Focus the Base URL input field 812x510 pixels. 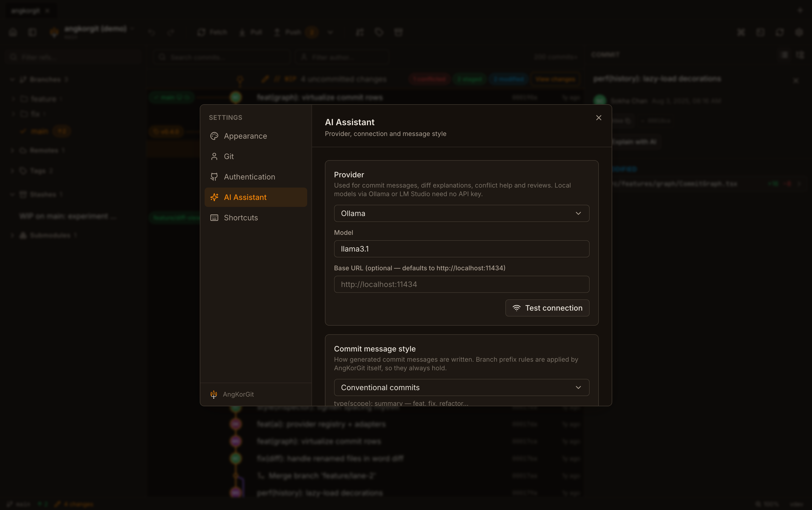[461, 284]
